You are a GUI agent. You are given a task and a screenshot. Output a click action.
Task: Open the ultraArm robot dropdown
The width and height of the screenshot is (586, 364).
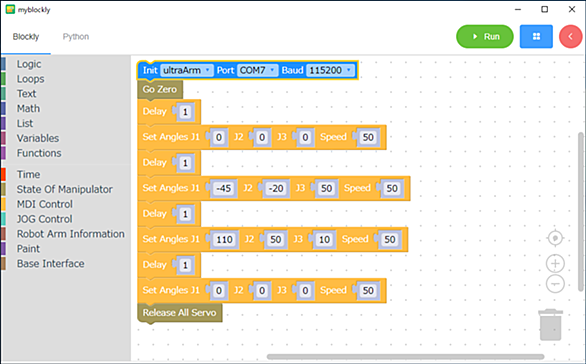(x=187, y=70)
